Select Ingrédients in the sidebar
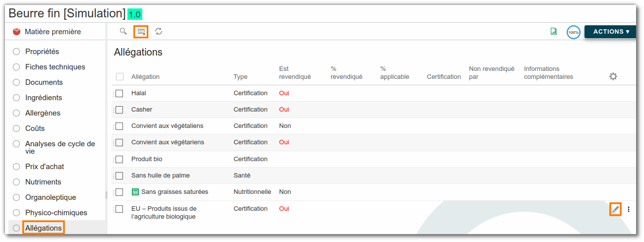The width and height of the screenshot is (644, 242). tap(44, 98)
